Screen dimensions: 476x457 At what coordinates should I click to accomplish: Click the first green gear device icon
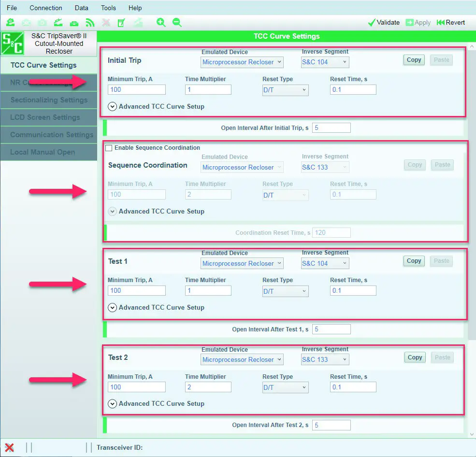tap(11, 22)
